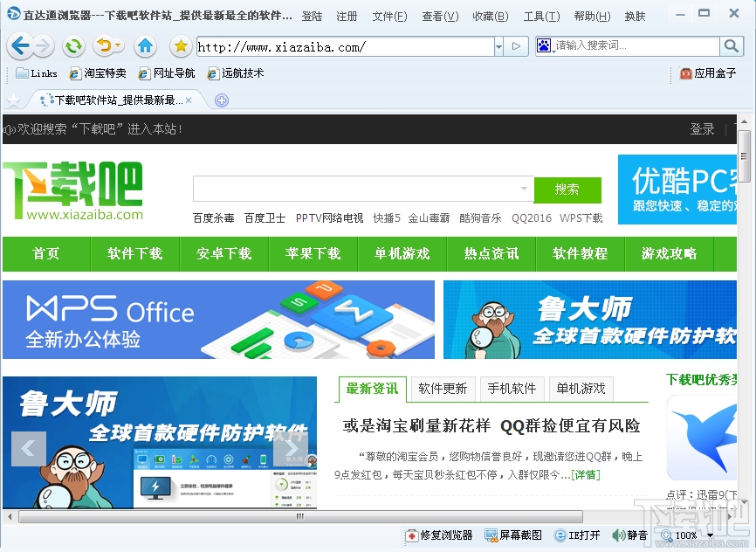Open the 远航技术 bookmark
The width and height of the screenshot is (756, 552).
pyautogui.click(x=236, y=73)
